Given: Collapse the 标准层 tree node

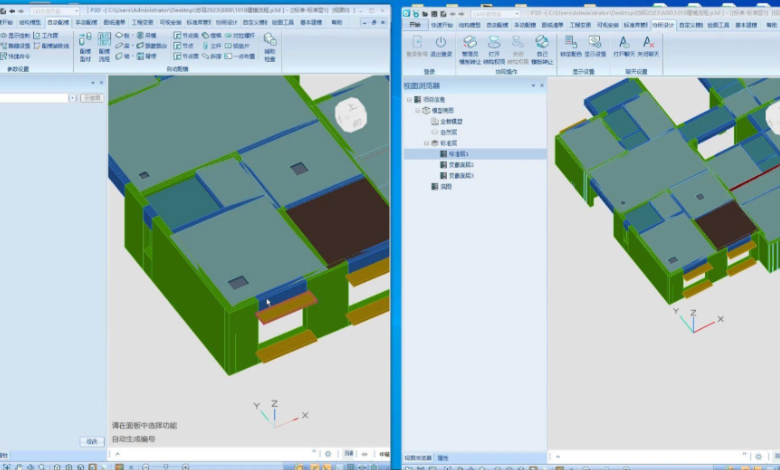Looking at the screenshot, I should 426,143.
